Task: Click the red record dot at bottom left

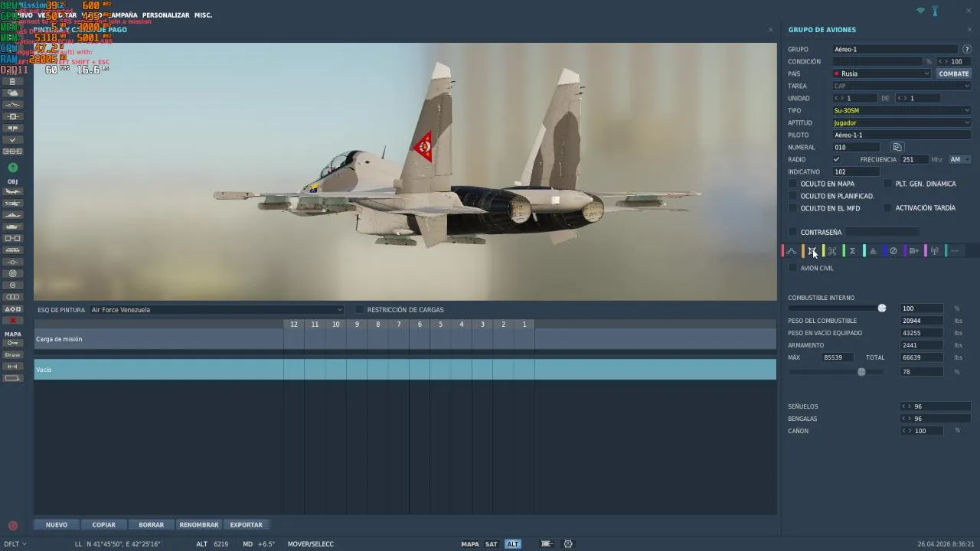Action: (x=13, y=526)
